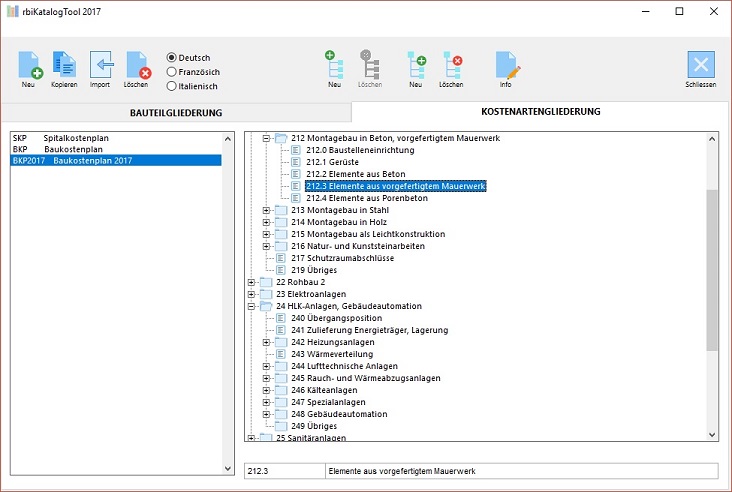
Task: Click rbiKatalogTool app icon in title bar
Action: click(13, 11)
